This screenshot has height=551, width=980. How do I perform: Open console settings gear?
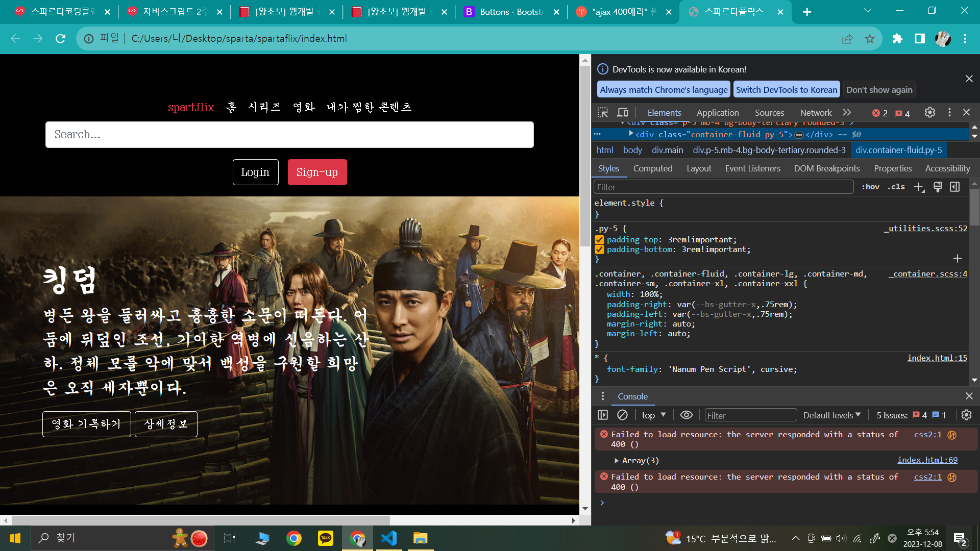[x=966, y=415]
